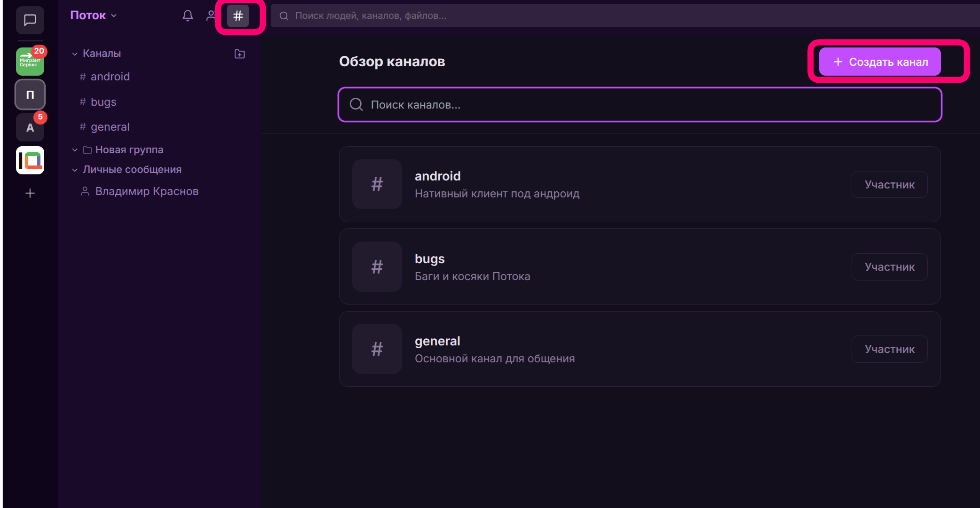Open the channels overview via the hash icon
Viewport: 980px width, 508px height.
[238, 16]
